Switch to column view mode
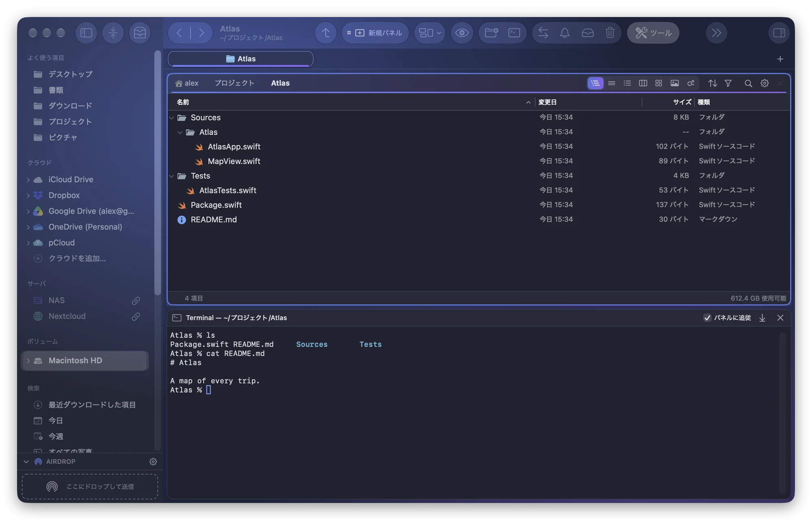This screenshot has height=520, width=812. (643, 83)
